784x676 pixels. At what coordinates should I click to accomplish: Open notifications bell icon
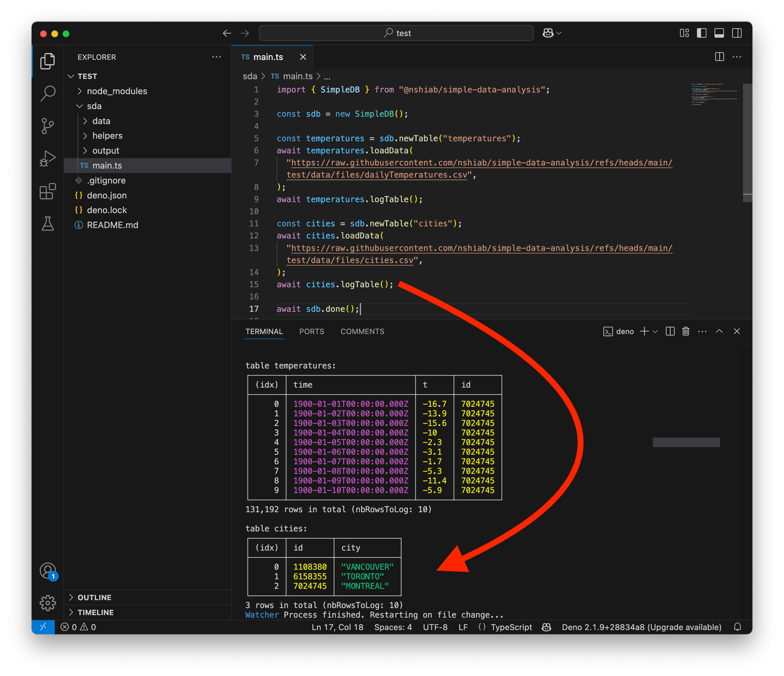[x=737, y=627]
